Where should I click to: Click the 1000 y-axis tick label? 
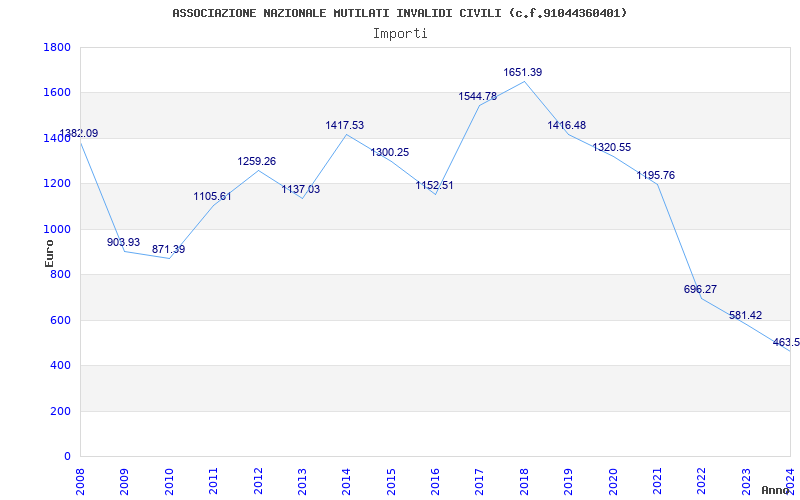(x=57, y=230)
